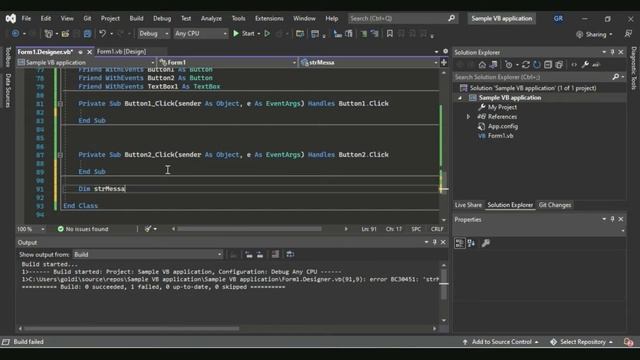The image size is (640, 360).
Task: Open the Toolbox side tab
Action: point(8,57)
